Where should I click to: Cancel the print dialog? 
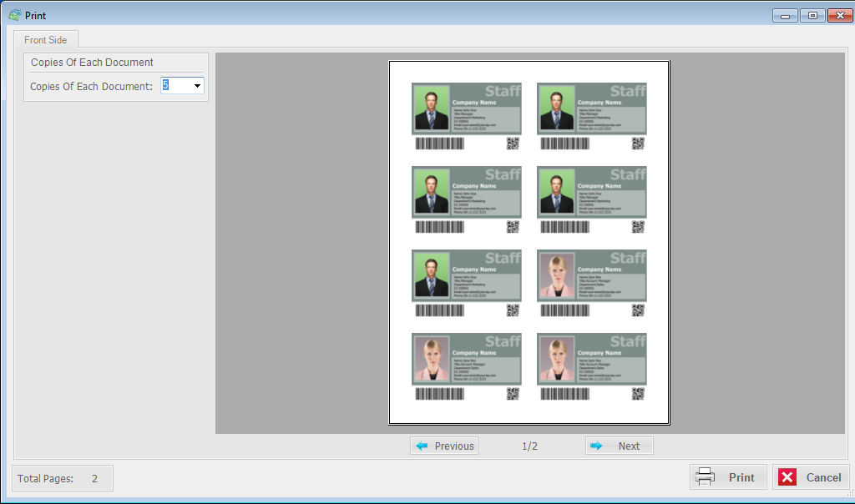[x=811, y=477]
